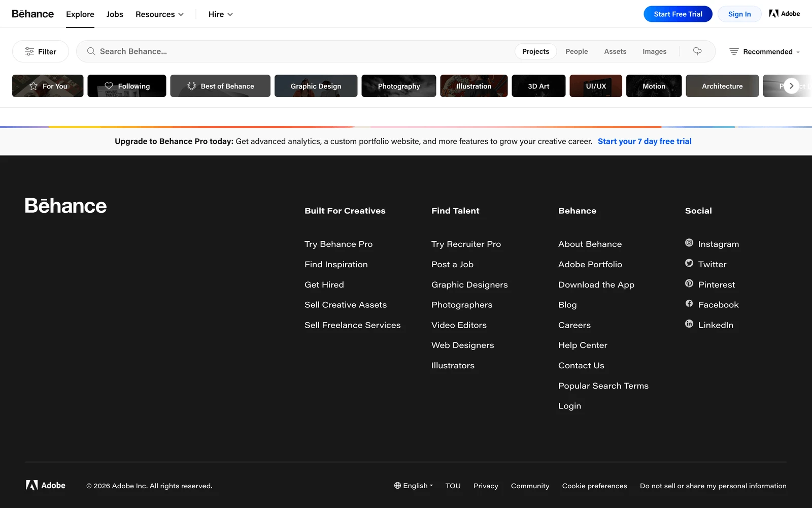Open Try Recruiter Pro link

466,244
